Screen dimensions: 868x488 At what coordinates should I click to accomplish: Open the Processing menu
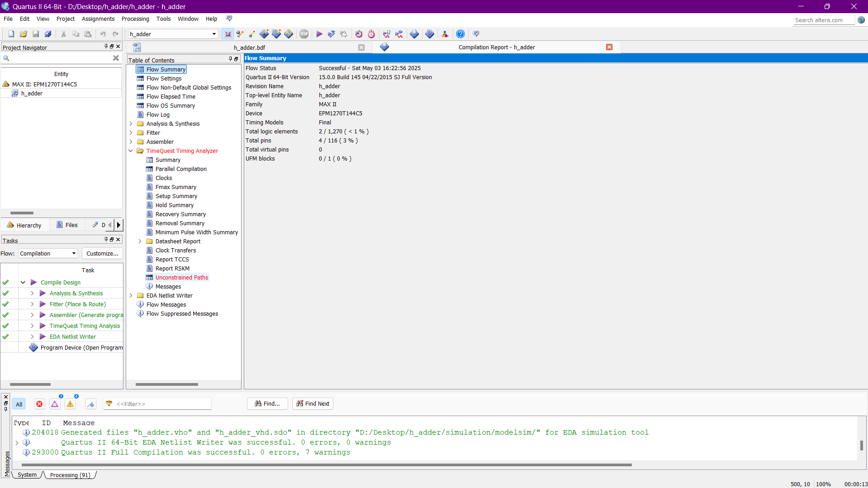pos(135,19)
